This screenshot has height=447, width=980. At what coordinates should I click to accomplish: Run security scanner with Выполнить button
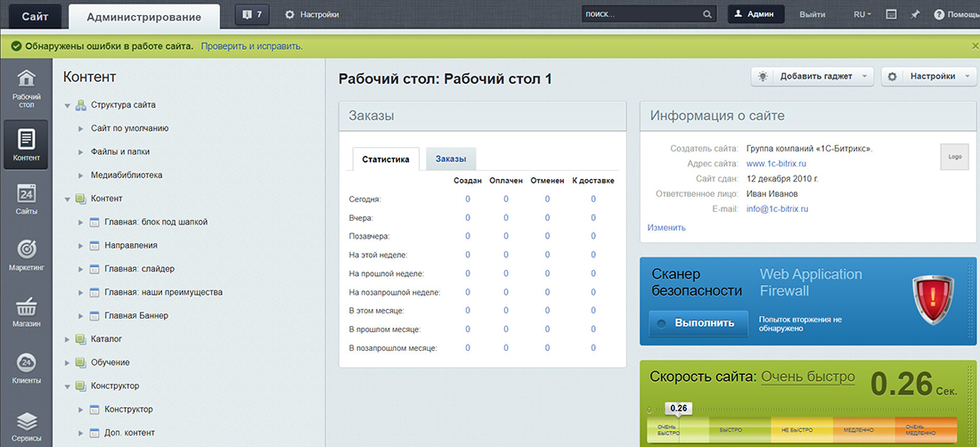click(x=698, y=323)
